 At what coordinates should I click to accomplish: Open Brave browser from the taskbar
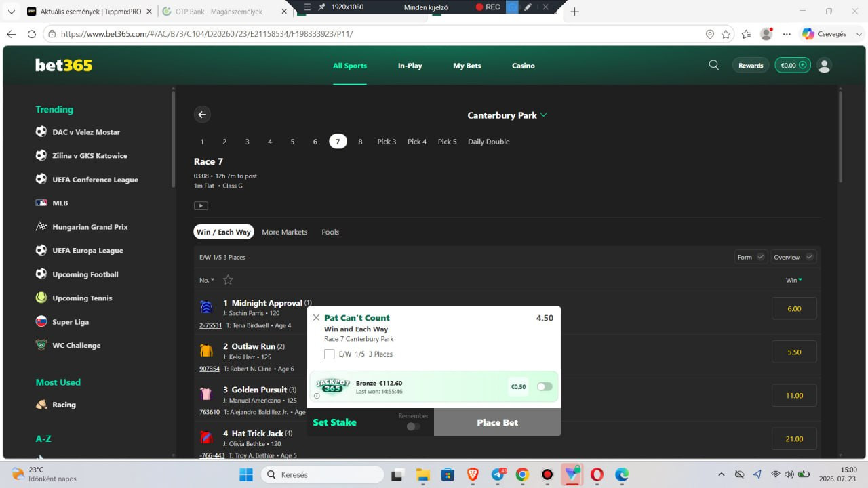(472, 474)
